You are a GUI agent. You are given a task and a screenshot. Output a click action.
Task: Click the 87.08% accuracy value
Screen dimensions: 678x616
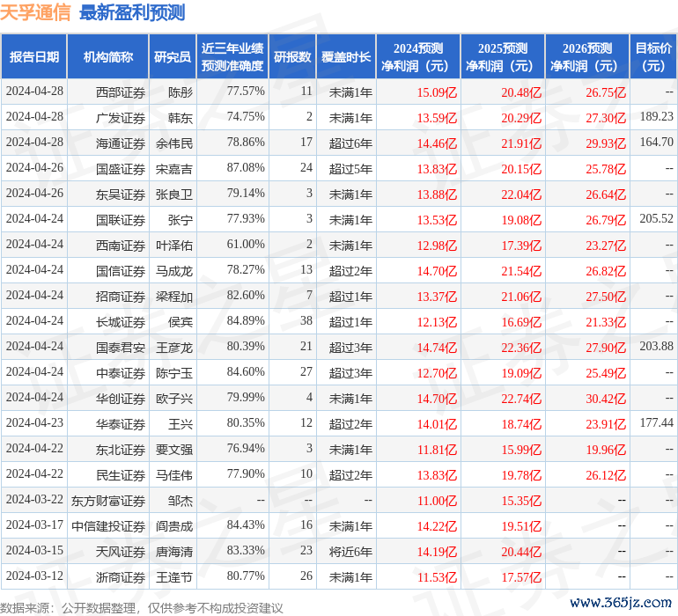(246, 167)
